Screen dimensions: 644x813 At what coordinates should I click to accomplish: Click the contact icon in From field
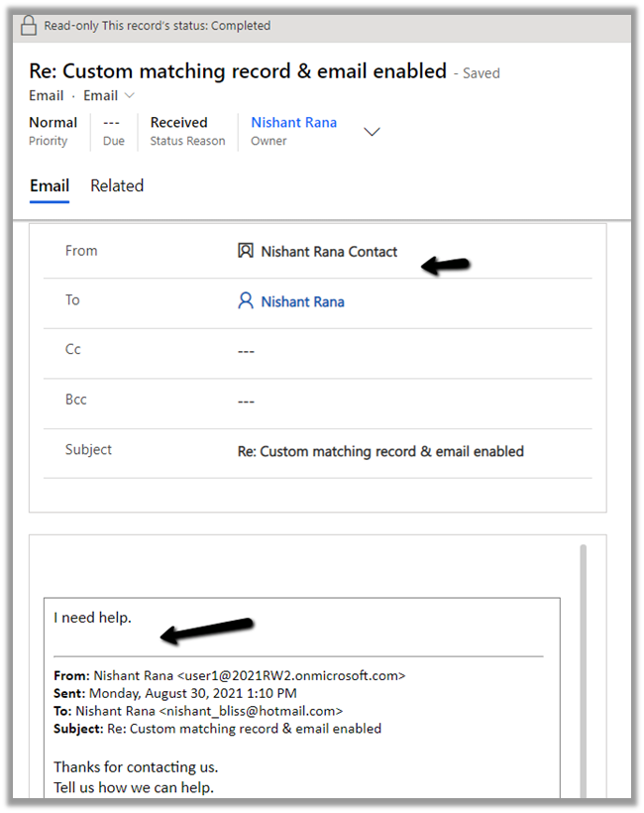[x=246, y=252]
